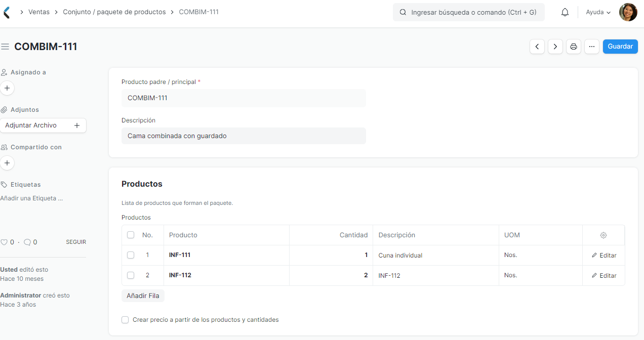Add an assignee with plus button

pos(7,88)
